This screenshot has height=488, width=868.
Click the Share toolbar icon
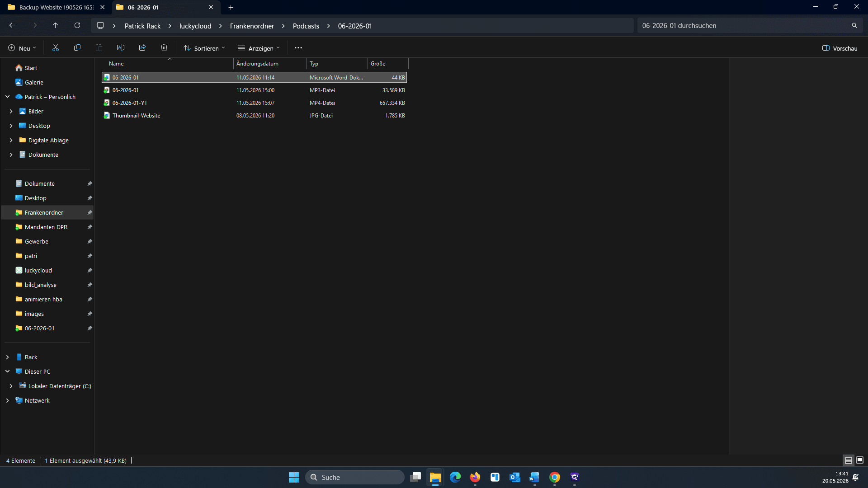click(142, 48)
